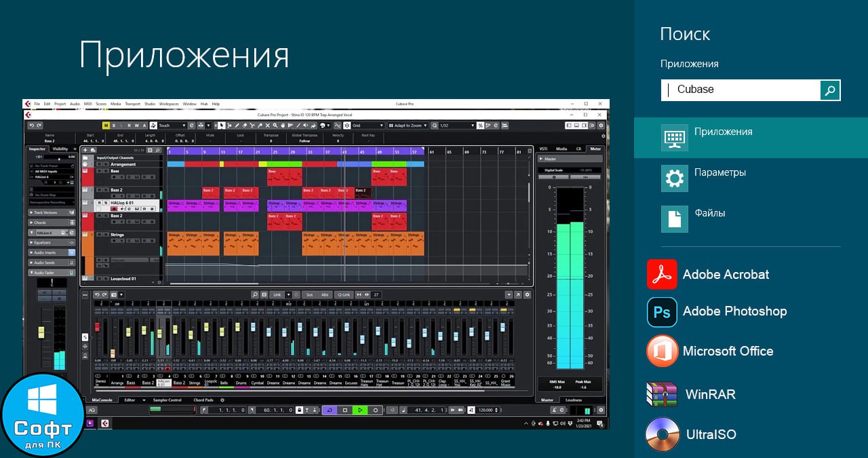This screenshot has width=868, height=458.
Task: Launch Adobe Photoshop from search results
Action: [717, 312]
